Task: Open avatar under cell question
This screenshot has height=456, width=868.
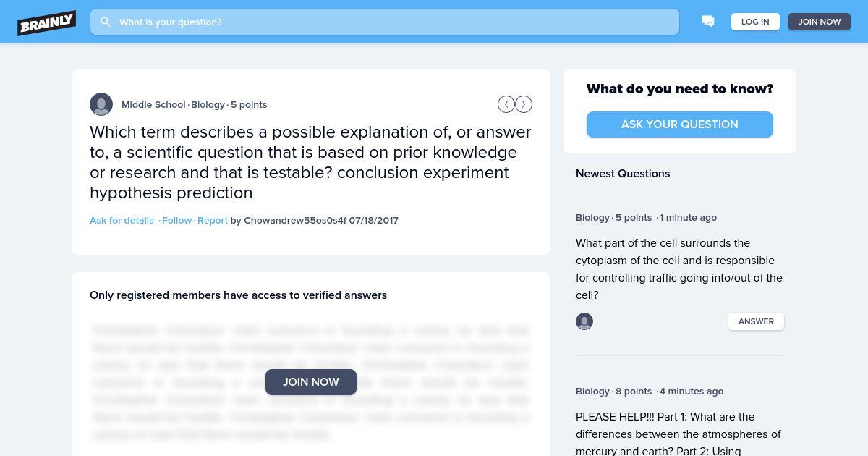Action: 584,321
